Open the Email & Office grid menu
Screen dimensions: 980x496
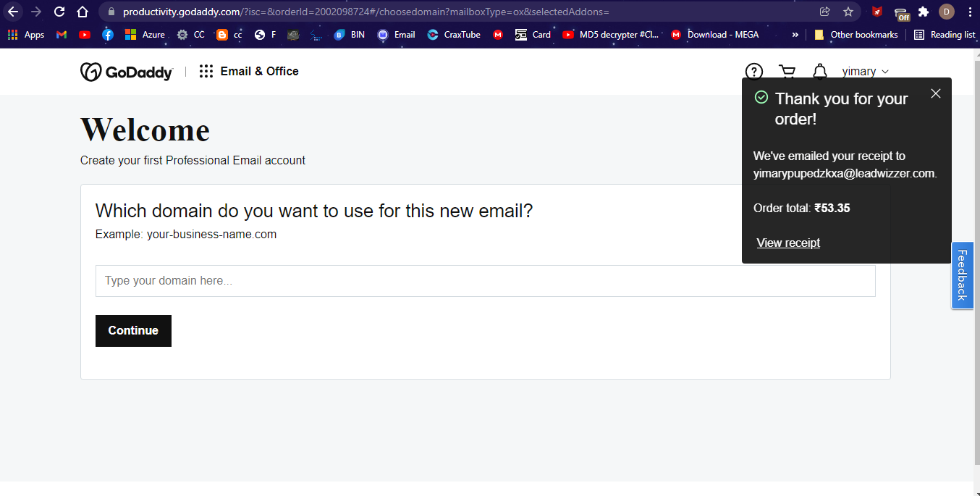(206, 71)
